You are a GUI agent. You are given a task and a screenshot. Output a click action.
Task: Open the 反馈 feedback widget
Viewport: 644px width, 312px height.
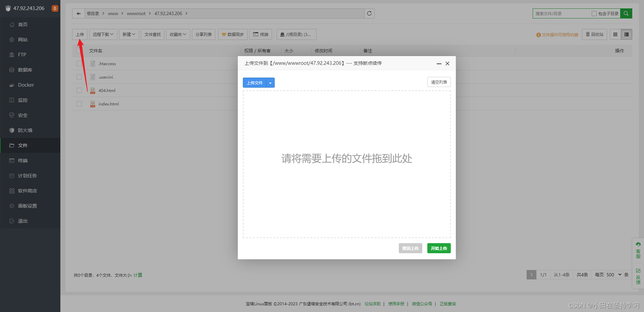point(638,276)
